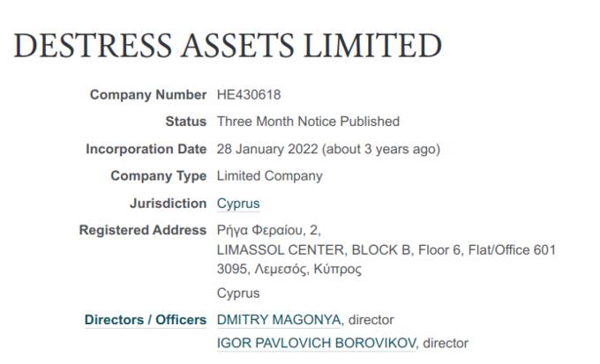Click the Cyprus country line under the address
Image resolution: width=600 pixels, height=364 pixels.
tap(238, 293)
